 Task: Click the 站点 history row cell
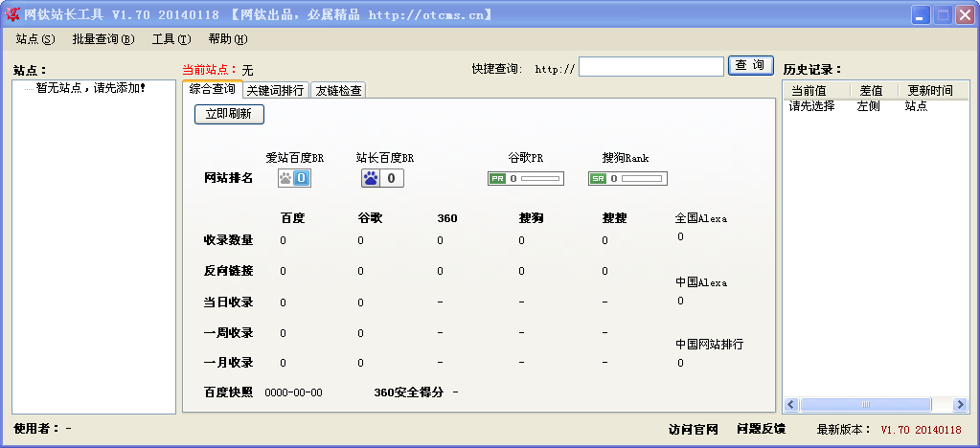[916, 106]
